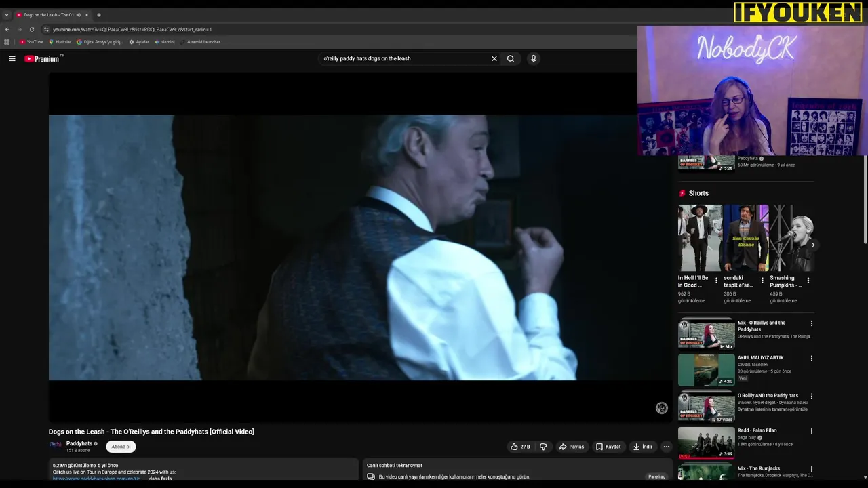This screenshot has width=868, height=488.
Task: Run search with the magnifier icon
Action: click(x=511, y=58)
